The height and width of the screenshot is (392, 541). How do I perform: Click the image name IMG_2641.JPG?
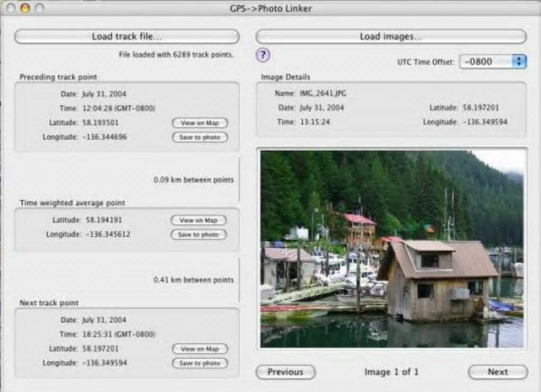click(323, 93)
